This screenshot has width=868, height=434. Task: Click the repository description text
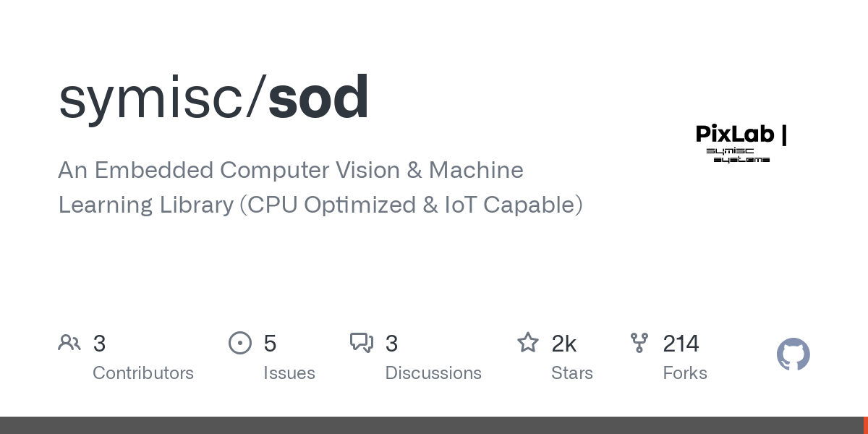320,187
